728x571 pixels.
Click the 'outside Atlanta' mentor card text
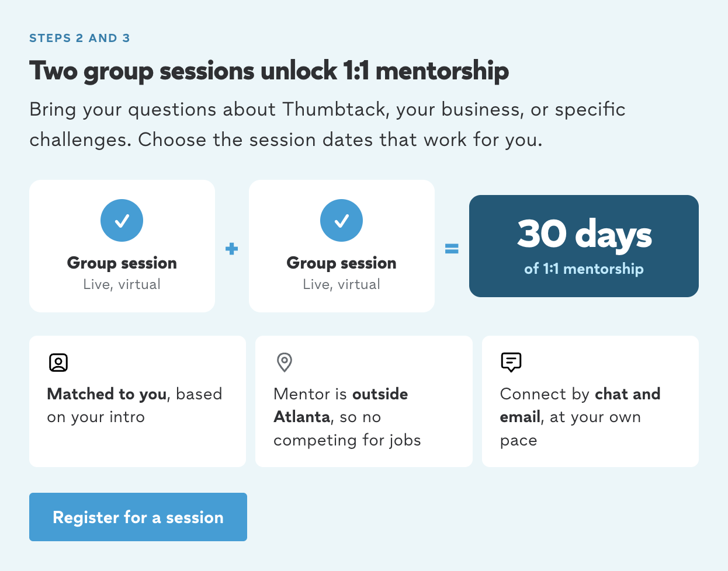click(x=347, y=417)
